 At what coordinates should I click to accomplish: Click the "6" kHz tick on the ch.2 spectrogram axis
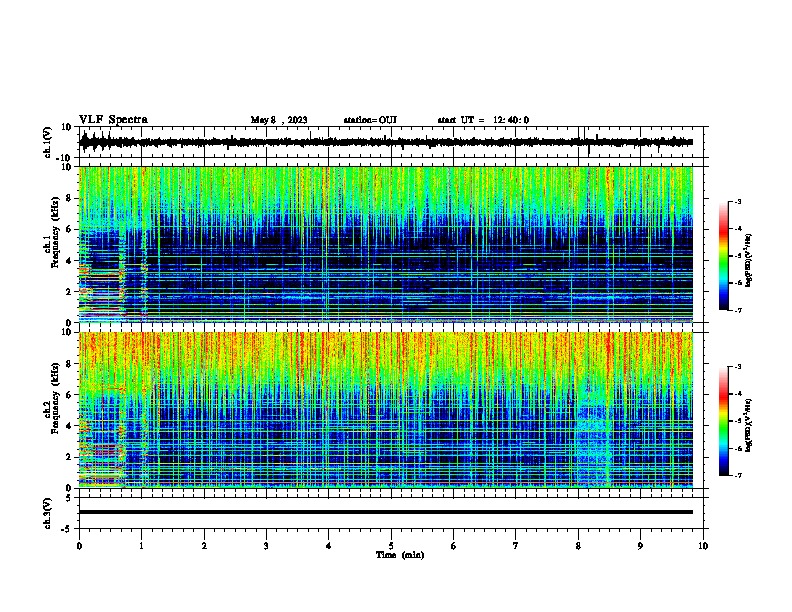[69, 394]
